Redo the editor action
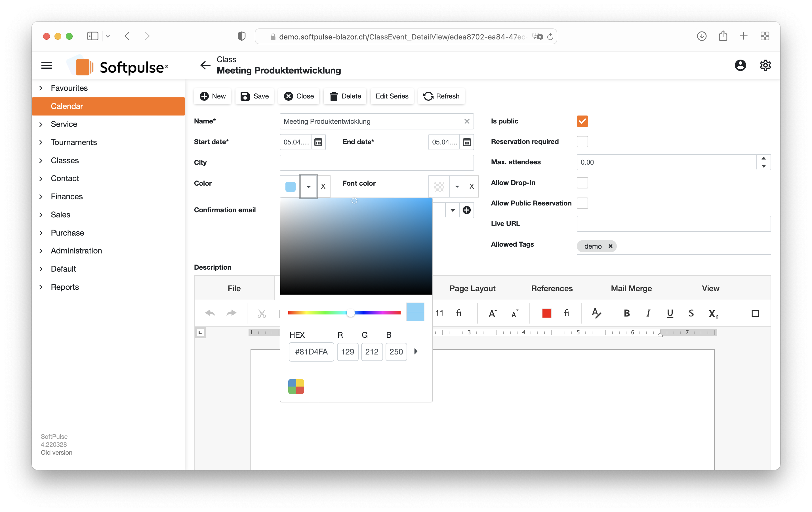Viewport: 812px width, 512px height. (x=231, y=313)
